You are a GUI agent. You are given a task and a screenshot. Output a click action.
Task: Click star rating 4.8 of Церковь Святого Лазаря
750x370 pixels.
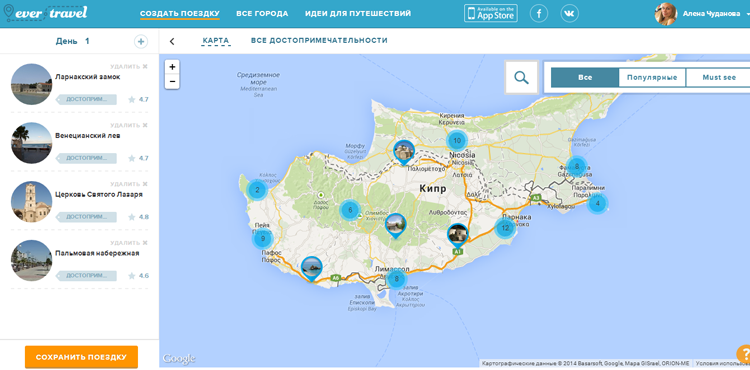(x=138, y=217)
